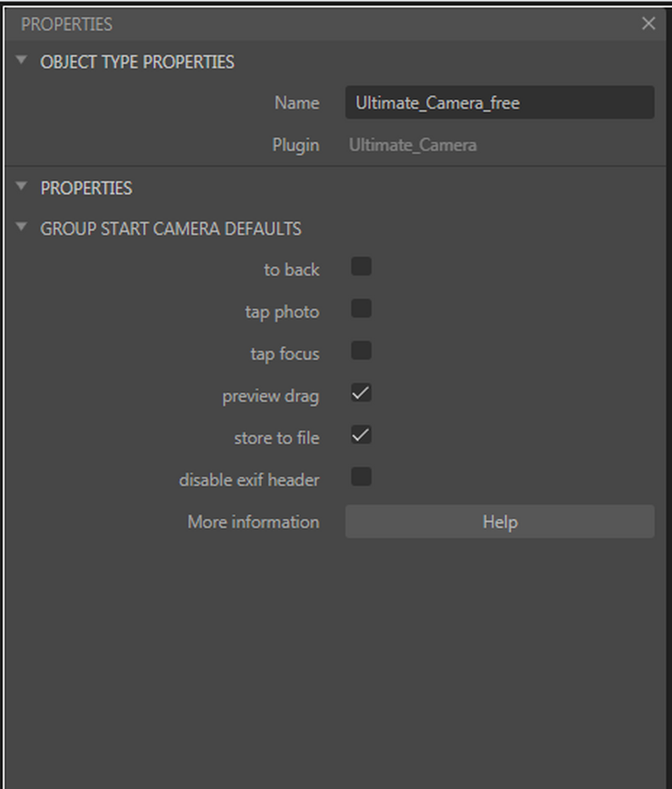Click the More information label
672x789 pixels.
click(252, 521)
